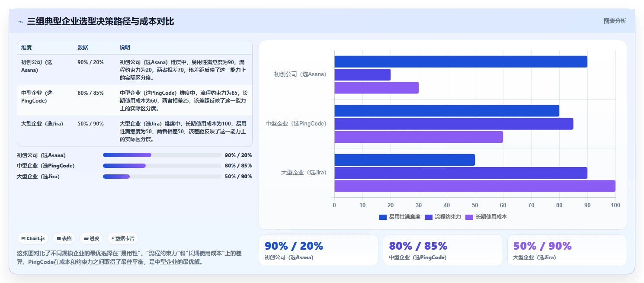Click the PingCode 长期使用成本 bar at 60
The height and width of the screenshot is (283, 644).
click(419, 137)
